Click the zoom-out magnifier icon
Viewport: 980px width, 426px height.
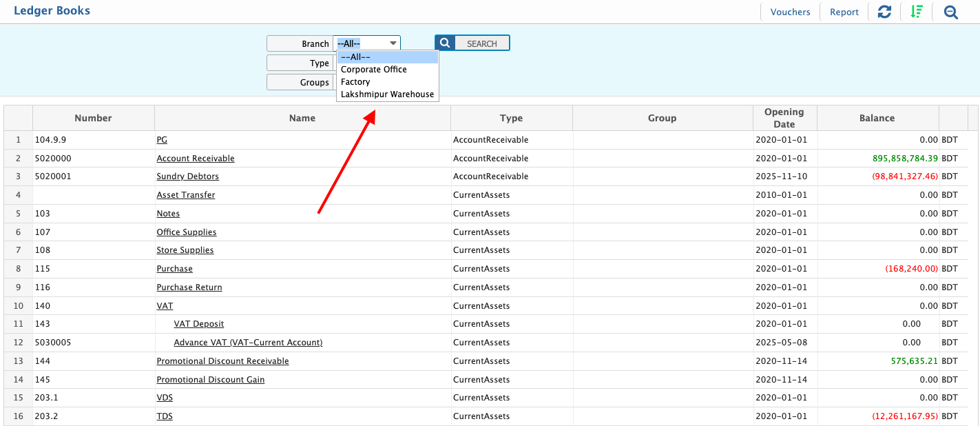coord(951,12)
